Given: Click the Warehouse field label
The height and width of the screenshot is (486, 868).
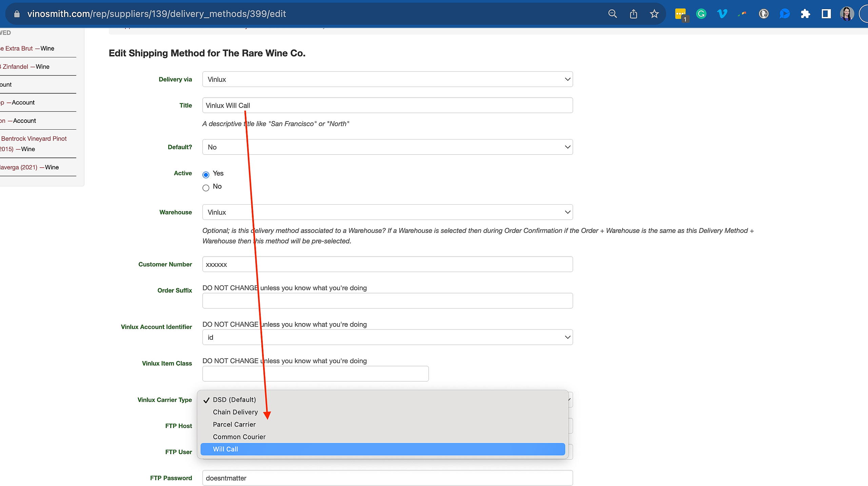Looking at the screenshot, I should (x=176, y=212).
